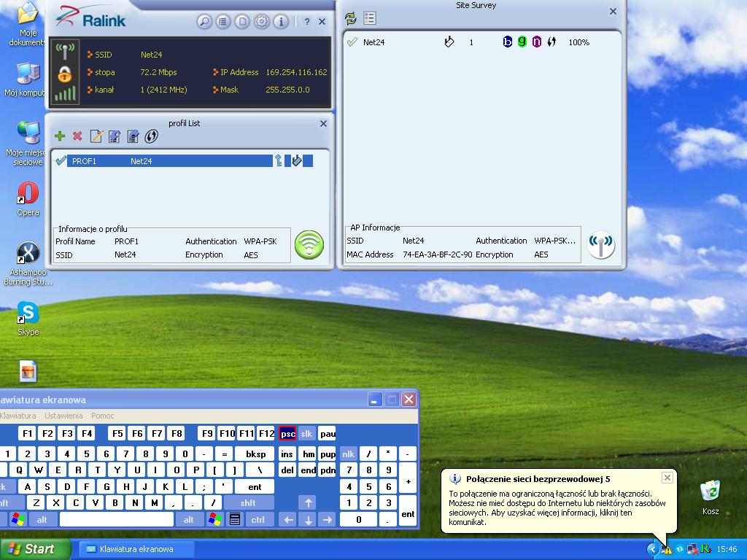Click the F5 key on on-screen keyboard

click(x=117, y=434)
